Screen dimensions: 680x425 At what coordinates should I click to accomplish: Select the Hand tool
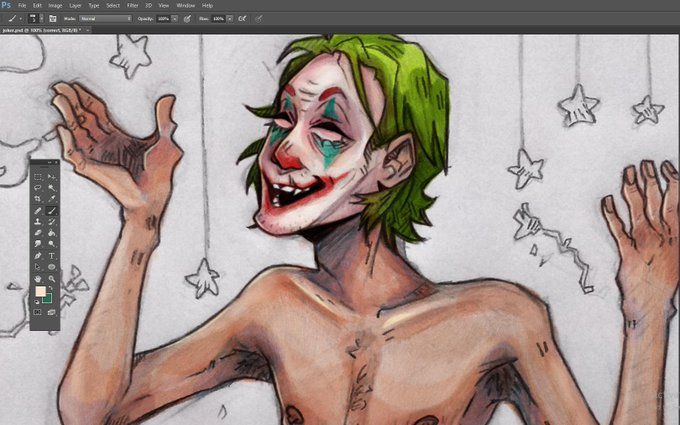point(38,279)
